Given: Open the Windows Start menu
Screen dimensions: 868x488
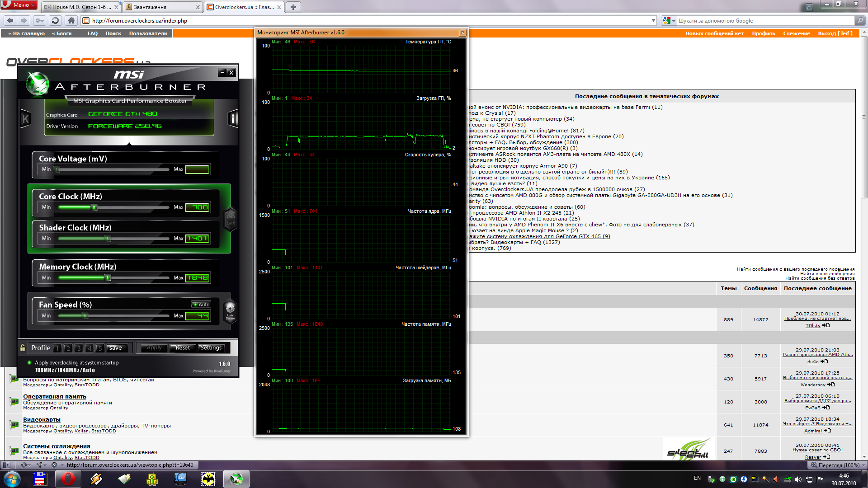Looking at the screenshot, I should (12, 479).
